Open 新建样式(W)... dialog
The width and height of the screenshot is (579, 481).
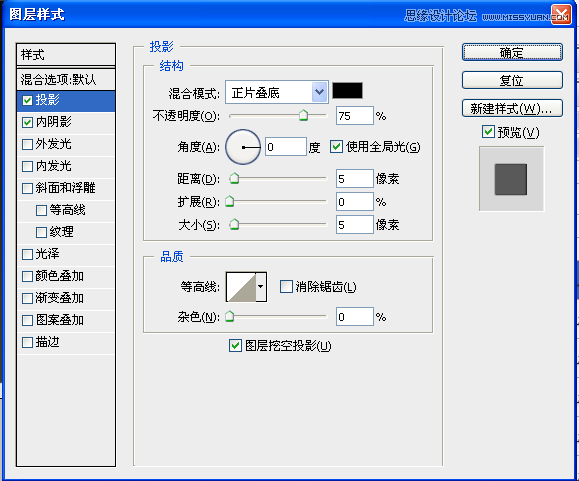[x=512, y=108]
